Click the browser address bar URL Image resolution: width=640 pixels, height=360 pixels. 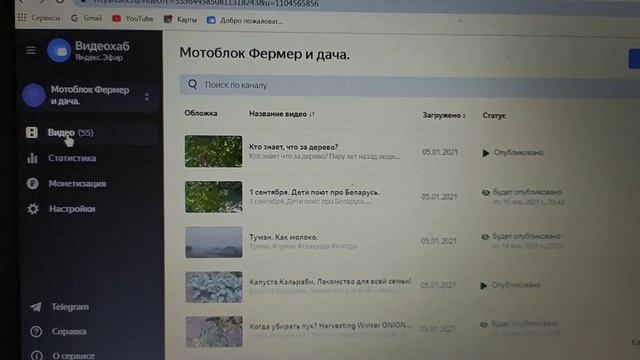[x=206, y=4]
